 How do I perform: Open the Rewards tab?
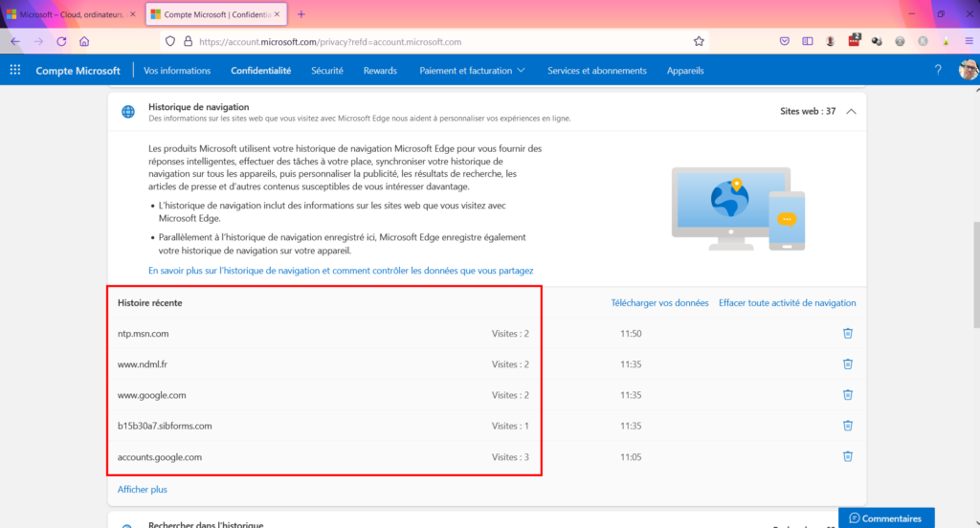coord(380,71)
